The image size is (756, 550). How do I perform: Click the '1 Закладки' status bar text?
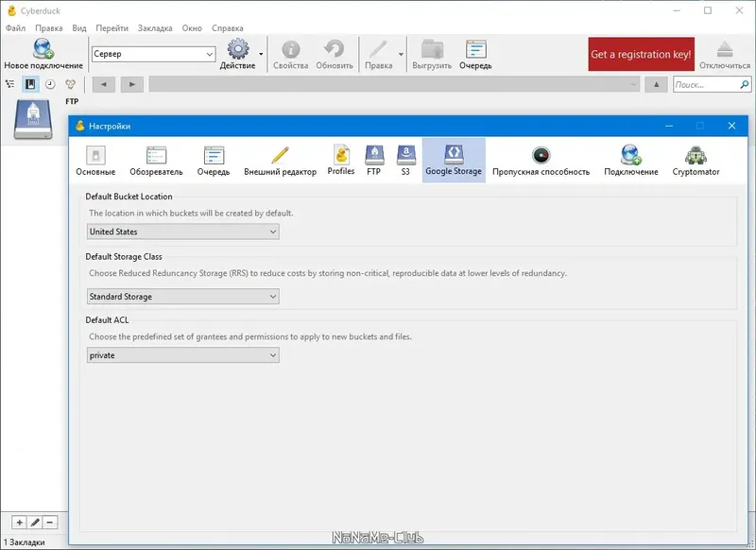(x=25, y=542)
